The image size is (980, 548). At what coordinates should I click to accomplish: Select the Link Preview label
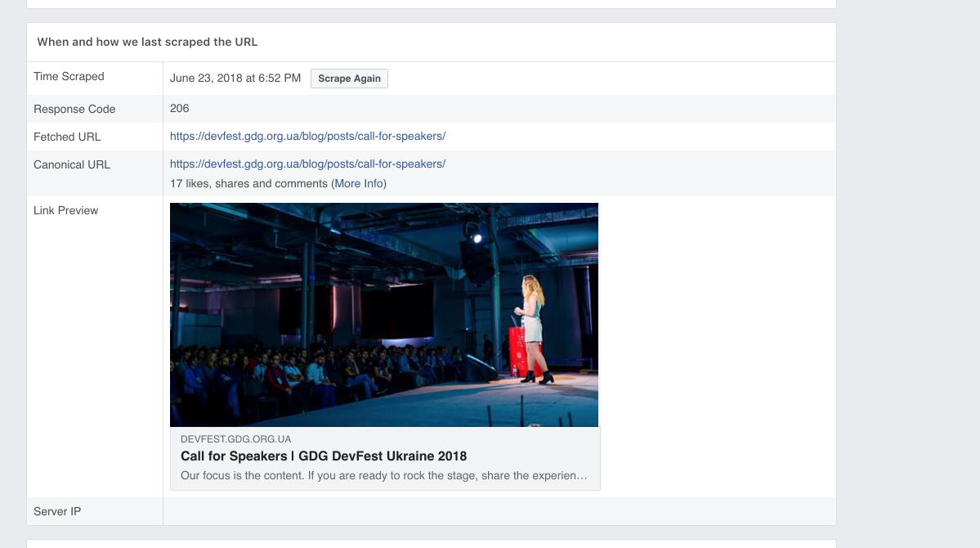65,211
